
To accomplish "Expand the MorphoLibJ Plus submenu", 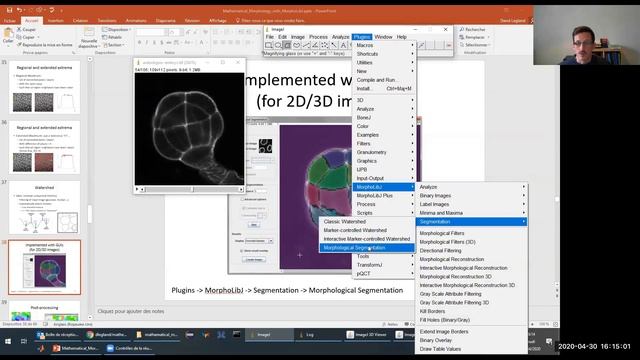I will pyautogui.click(x=384, y=196).
